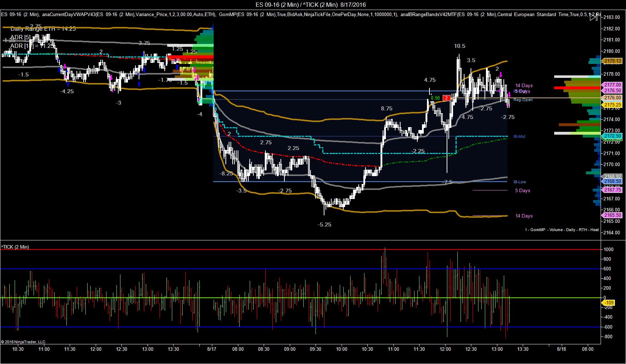This screenshot has width=626, height=364.
Task: Click the ^TICK (2 Min) panel label
Action: [x=15, y=247]
